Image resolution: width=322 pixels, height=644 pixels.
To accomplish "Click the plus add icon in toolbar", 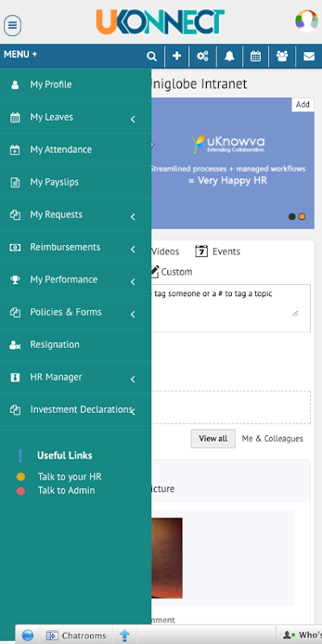I will 176,56.
